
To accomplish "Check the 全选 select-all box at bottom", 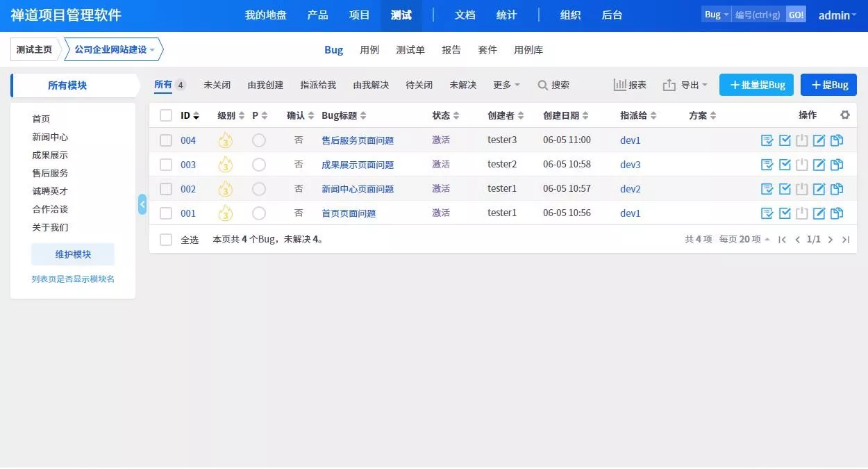I will (166, 240).
